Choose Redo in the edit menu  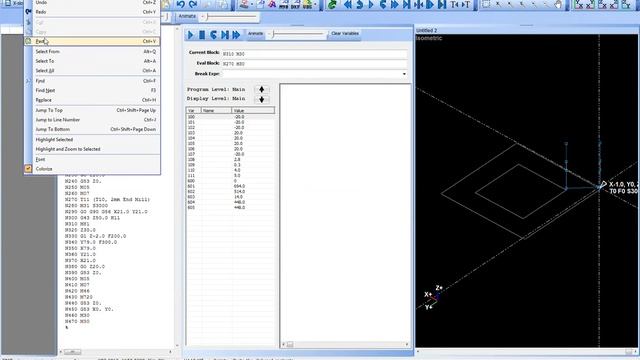pos(91,12)
